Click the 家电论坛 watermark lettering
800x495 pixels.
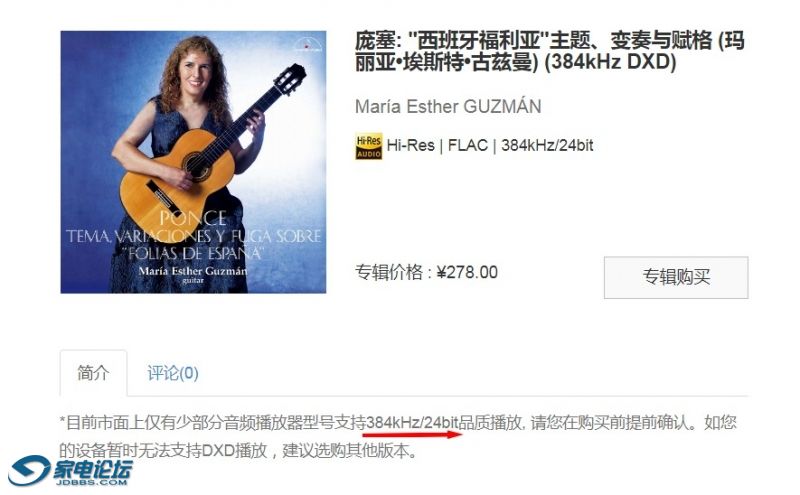tap(93, 468)
